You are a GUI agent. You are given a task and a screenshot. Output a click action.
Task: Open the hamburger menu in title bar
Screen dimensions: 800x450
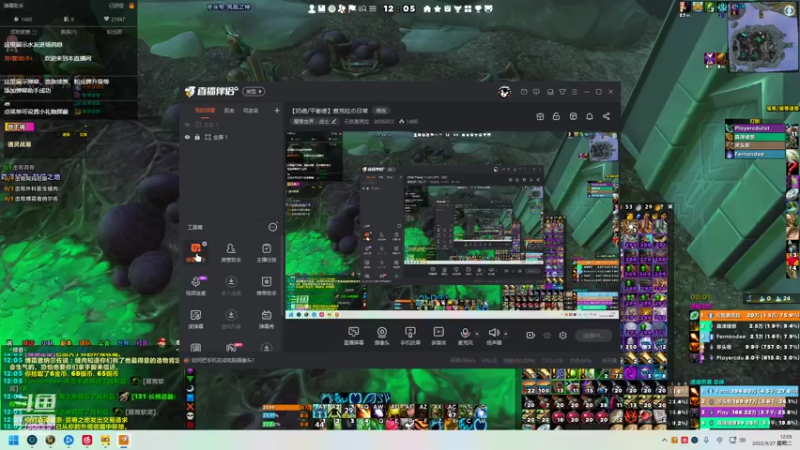pyautogui.click(x=574, y=92)
